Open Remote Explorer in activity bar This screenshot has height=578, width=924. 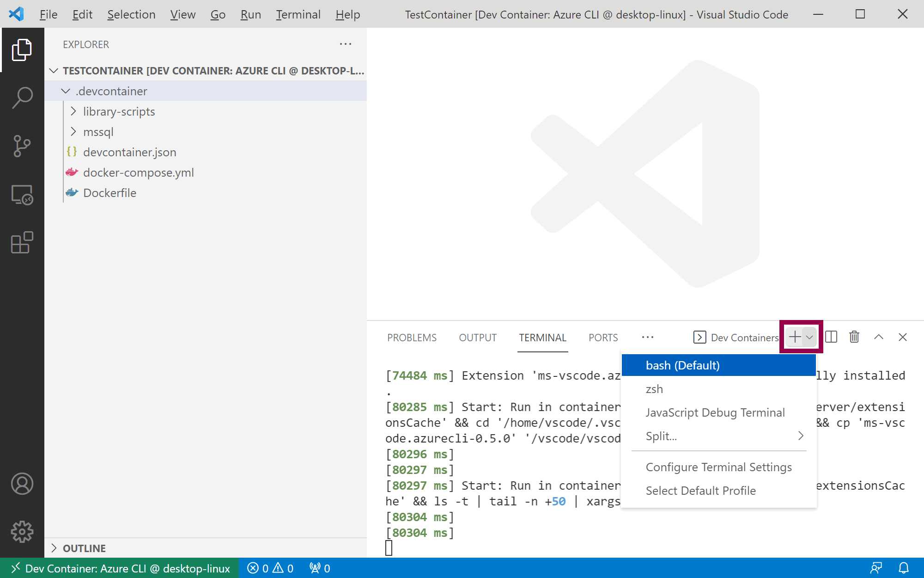tap(22, 195)
